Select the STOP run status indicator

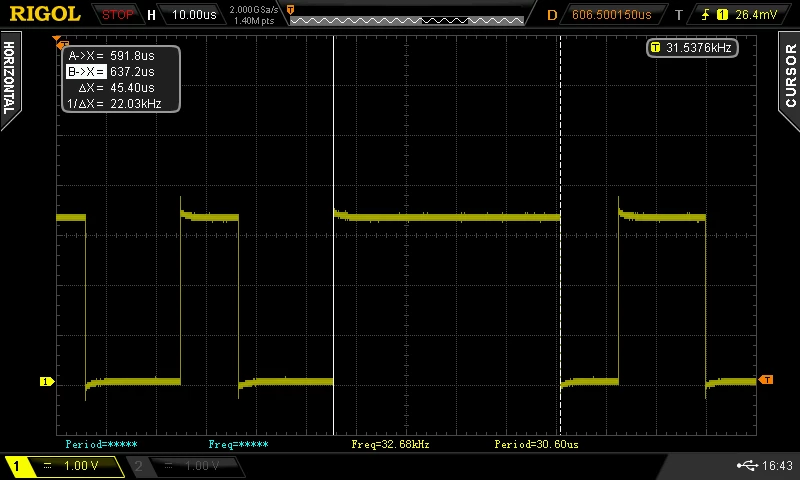(117, 15)
